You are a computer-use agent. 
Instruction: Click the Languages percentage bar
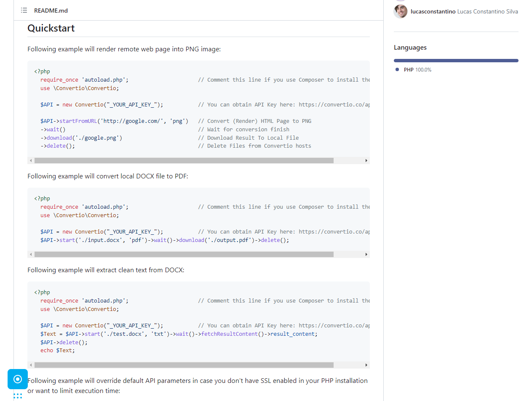click(x=456, y=61)
